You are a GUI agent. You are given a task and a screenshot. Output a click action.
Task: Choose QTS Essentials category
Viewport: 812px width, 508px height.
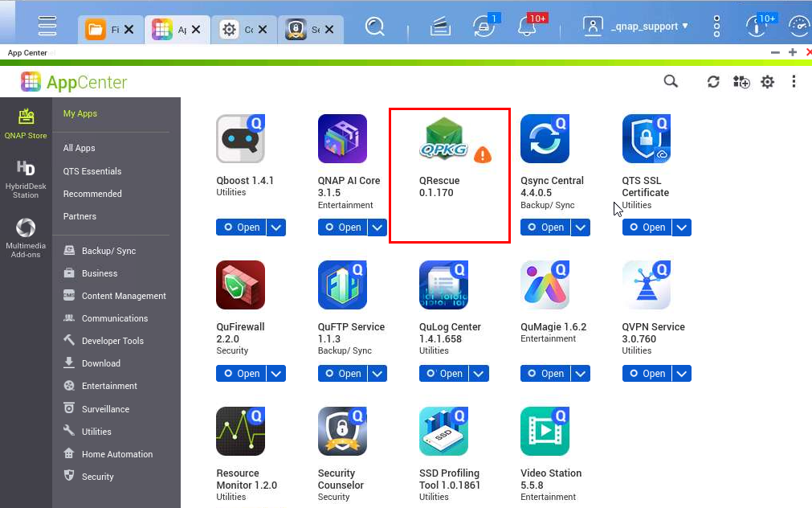point(92,171)
